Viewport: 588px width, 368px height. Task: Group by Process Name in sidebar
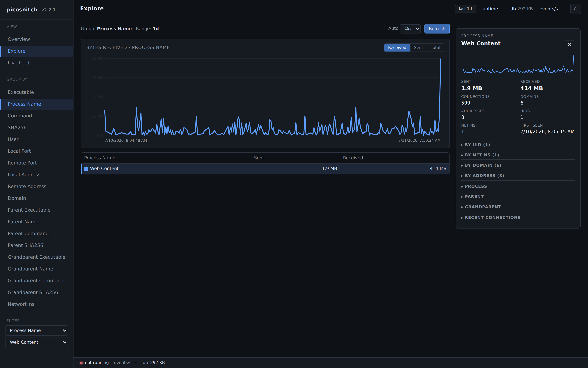(x=37, y=104)
